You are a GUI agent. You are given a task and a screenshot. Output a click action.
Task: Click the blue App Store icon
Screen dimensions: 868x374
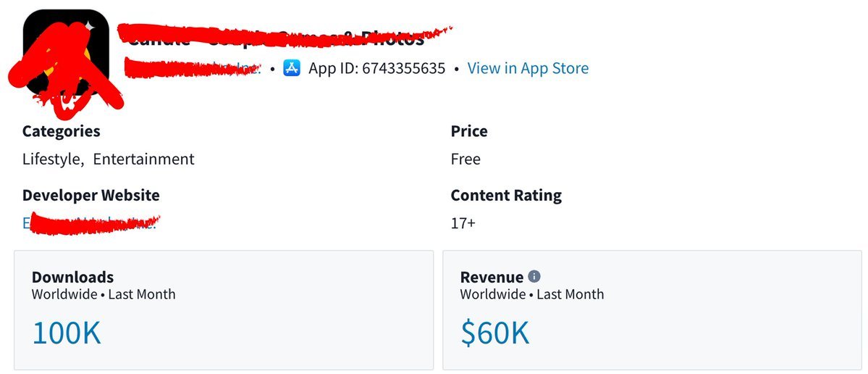click(292, 68)
